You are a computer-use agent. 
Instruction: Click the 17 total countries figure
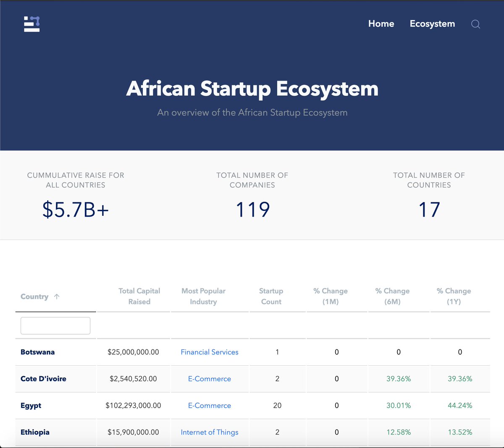point(429,210)
